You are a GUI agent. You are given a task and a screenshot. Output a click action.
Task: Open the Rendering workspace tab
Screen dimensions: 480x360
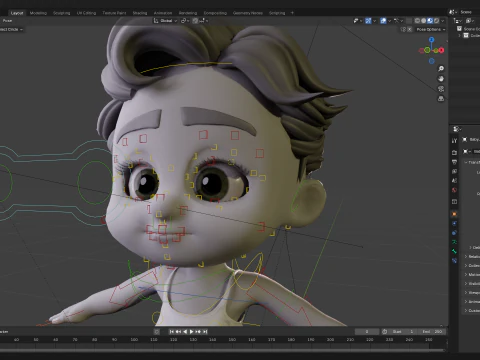[188, 13]
